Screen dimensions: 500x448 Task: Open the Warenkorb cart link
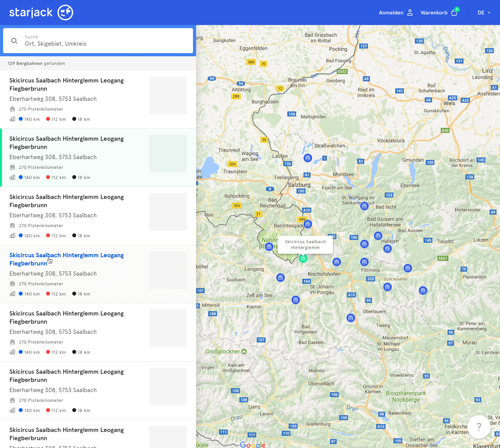(x=434, y=13)
